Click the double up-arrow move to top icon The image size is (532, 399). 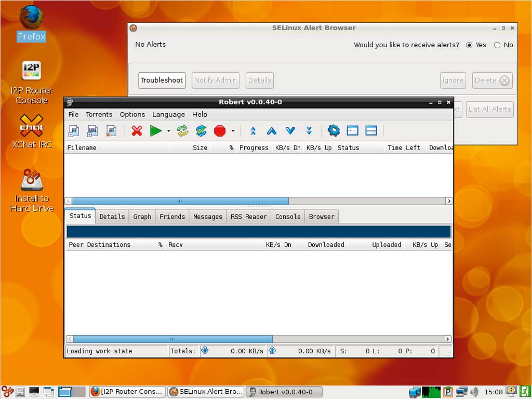(253, 130)
